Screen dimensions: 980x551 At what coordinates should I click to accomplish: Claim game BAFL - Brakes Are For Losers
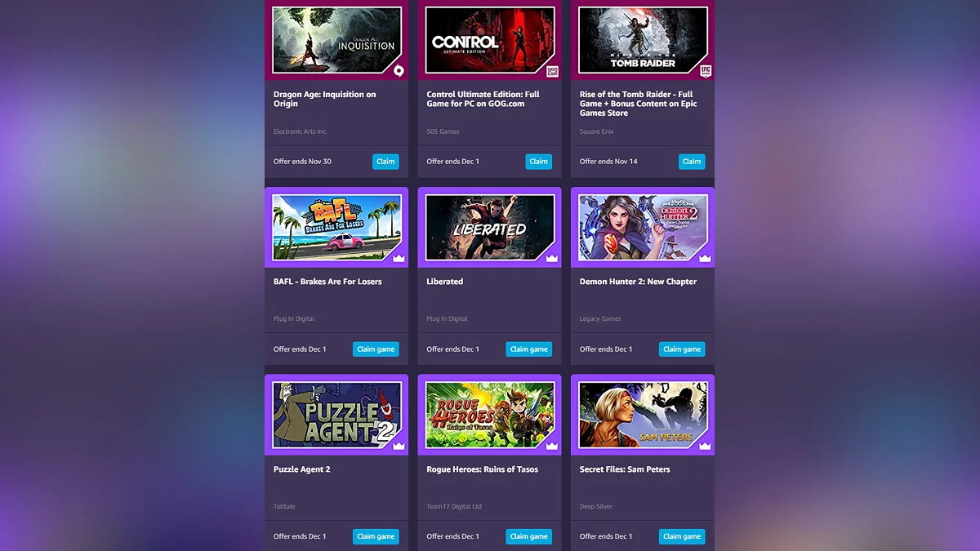point(376,349)
